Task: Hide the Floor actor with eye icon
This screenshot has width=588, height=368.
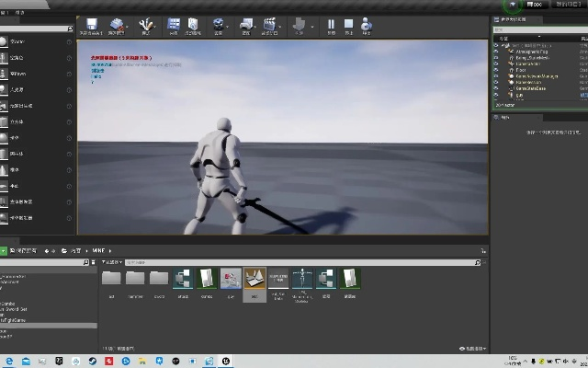Action: (x=497, y=68)
